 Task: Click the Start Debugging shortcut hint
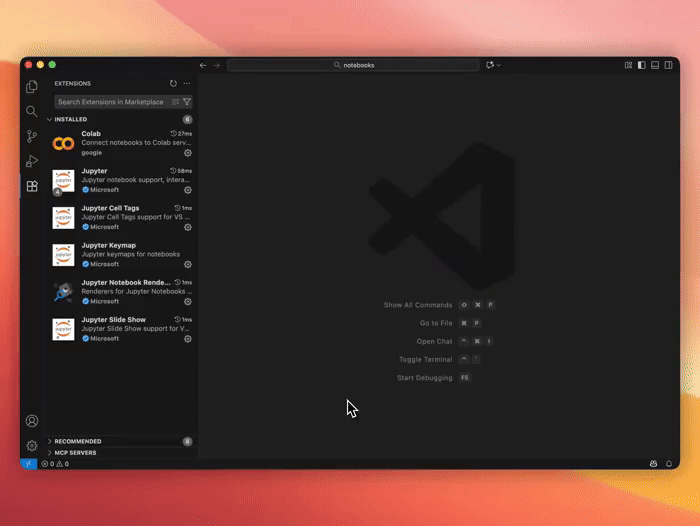[434, 378]
